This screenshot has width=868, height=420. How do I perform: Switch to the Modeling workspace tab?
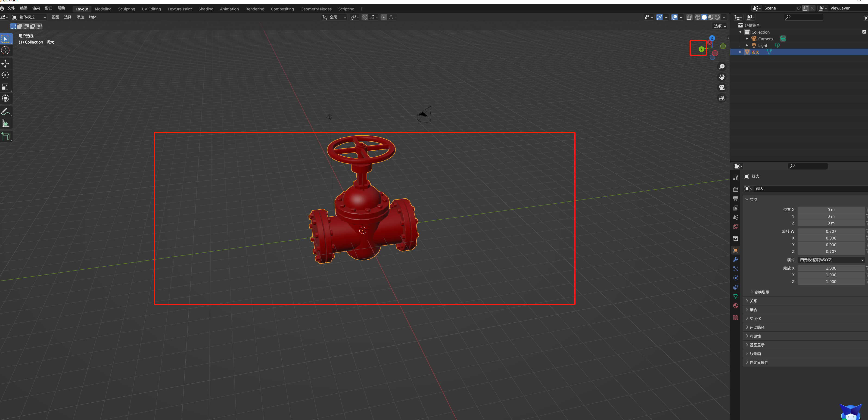coord(103,9)
